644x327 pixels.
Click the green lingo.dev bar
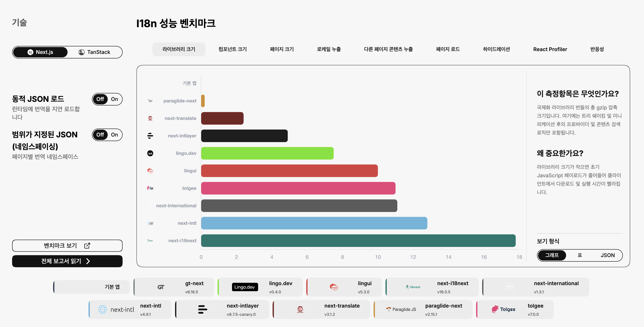pos(267,153)
